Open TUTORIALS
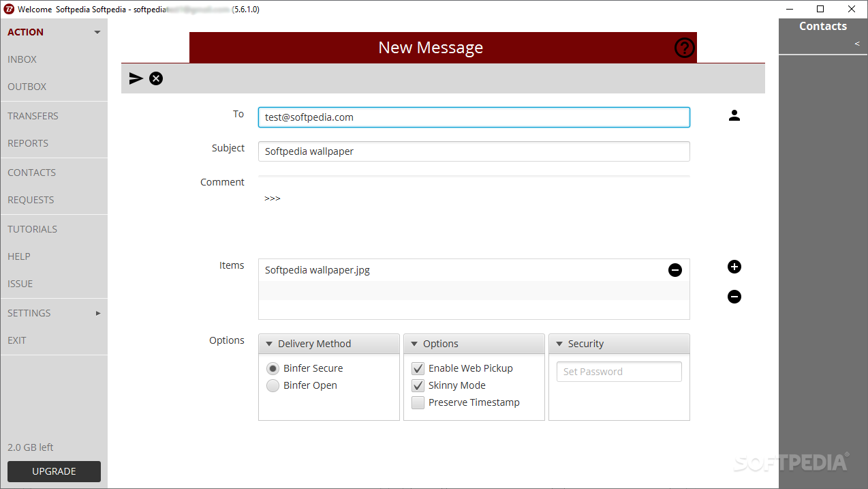The height and width of the screenshot is (489, 868). (32, 229)
